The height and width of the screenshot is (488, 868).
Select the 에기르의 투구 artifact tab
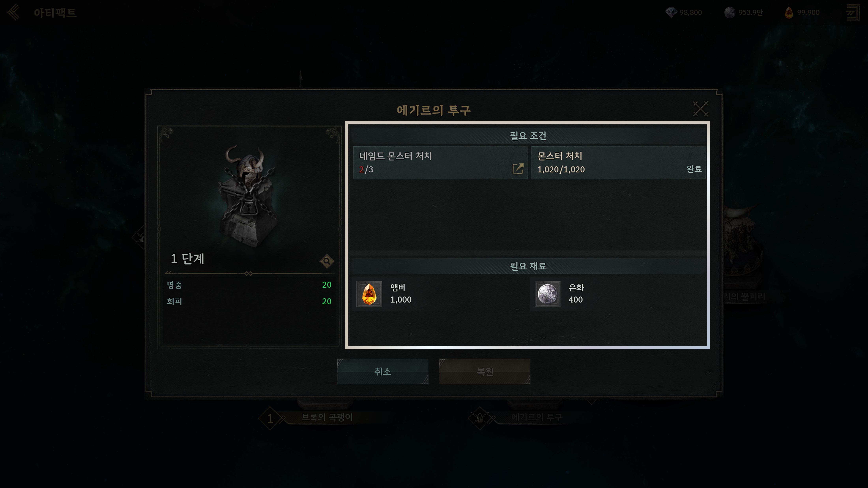pos(536,417)
